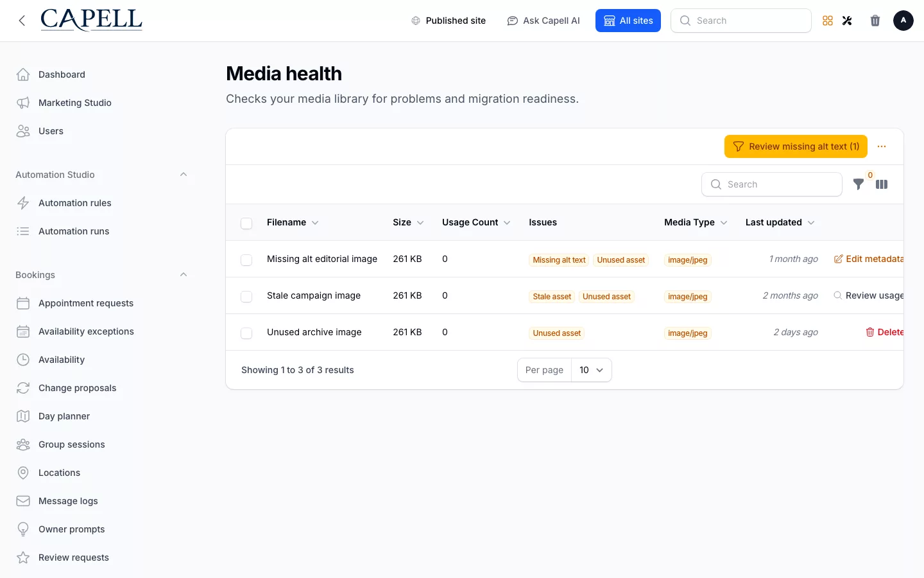Image resolution: width=924 pixels, height=578 pixels.
Task: Click Unused archive image filename
Action: coord(314,332)
